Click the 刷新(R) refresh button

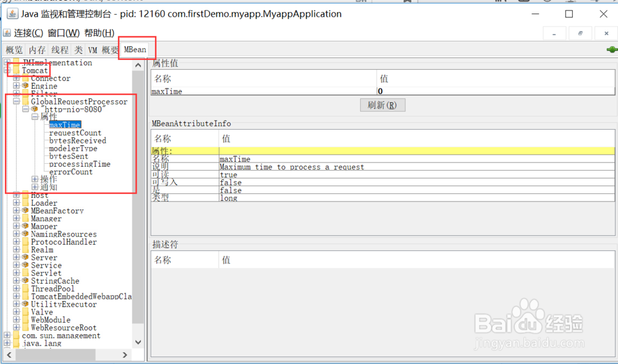[x=383, y=105]
